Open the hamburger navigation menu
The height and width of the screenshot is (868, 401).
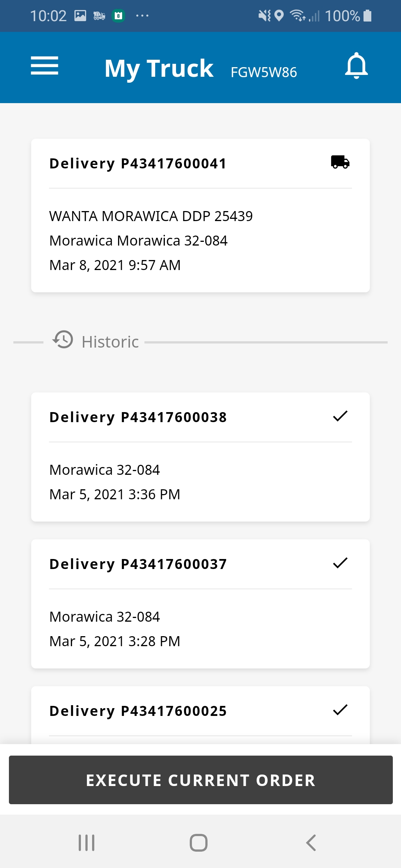[x=45, y=66]
